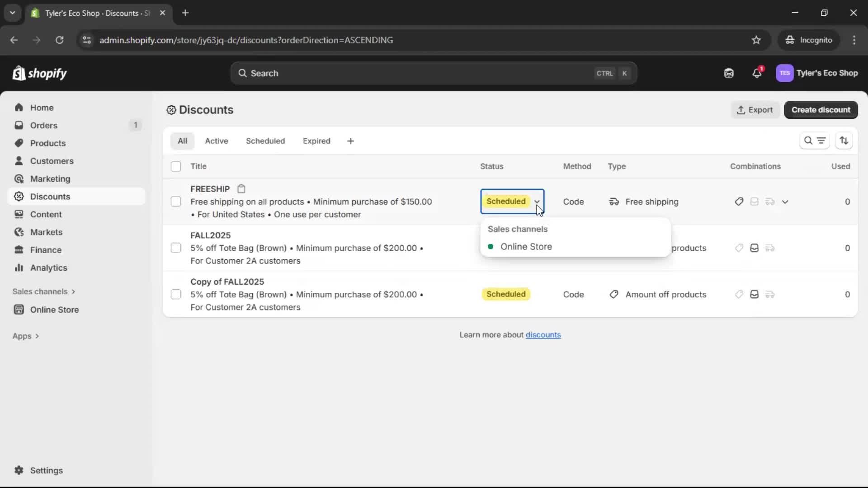Open the discounts learn-more link
This screenshot has width=868, height=488.
(543, 334)
